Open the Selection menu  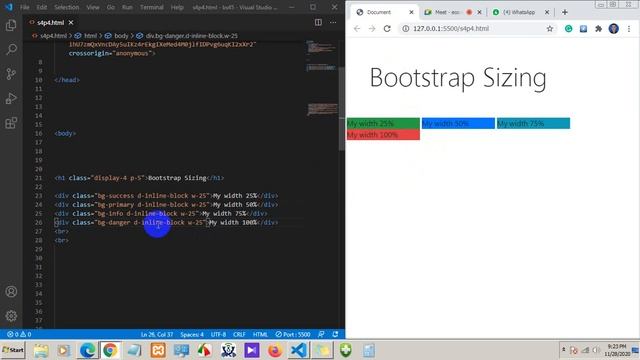click(x=67, y=7)
